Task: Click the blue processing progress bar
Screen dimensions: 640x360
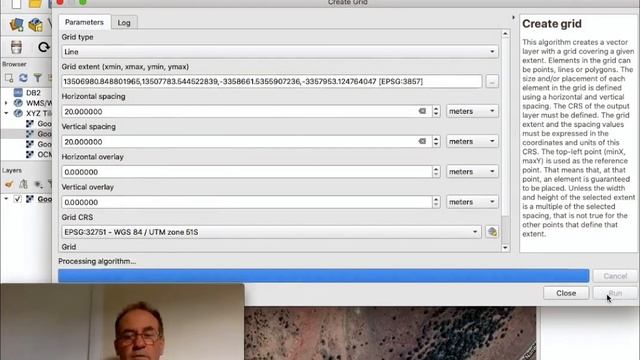Action: (324, 276)
